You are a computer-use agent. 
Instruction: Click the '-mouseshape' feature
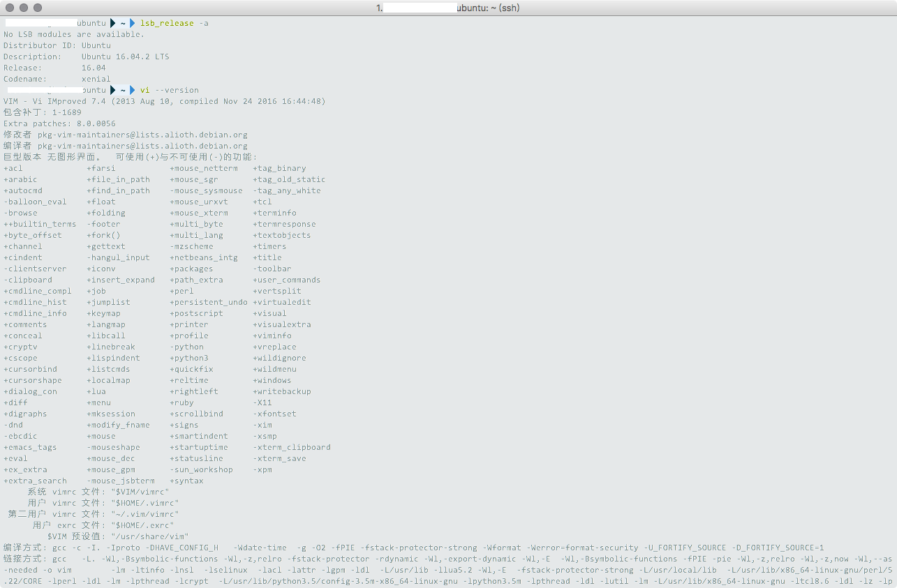coord(114,447)
